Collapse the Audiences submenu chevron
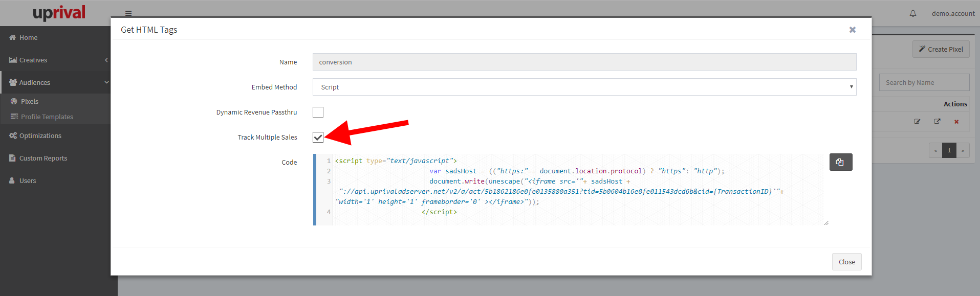This screenshot has width=980, height=296. click(106, 82)
